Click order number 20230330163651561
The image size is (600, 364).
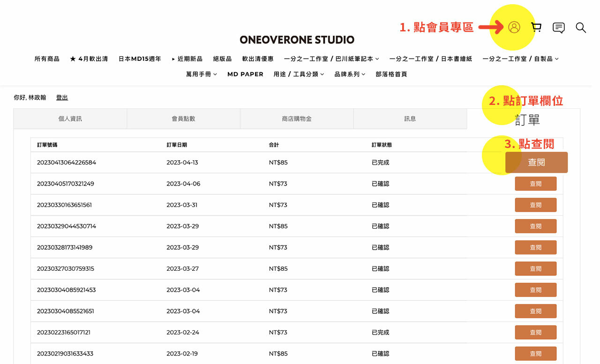coord(65,205)
